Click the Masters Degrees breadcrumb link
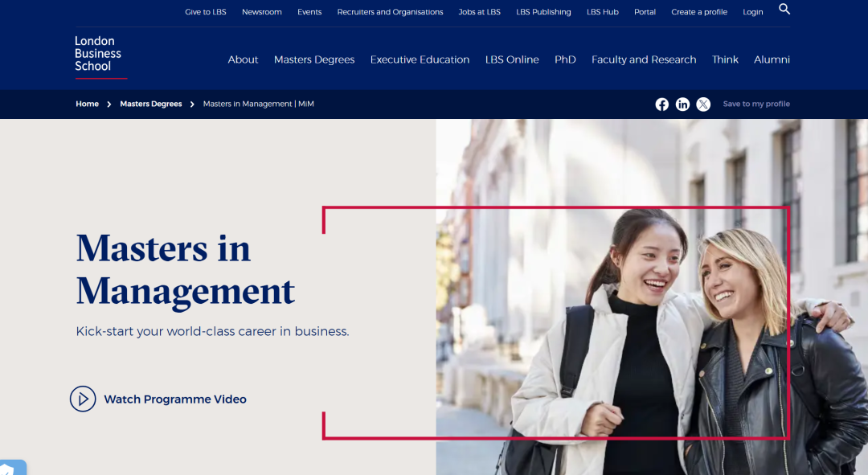The height and width of the screenshot is (475, 868). [151, 104]
